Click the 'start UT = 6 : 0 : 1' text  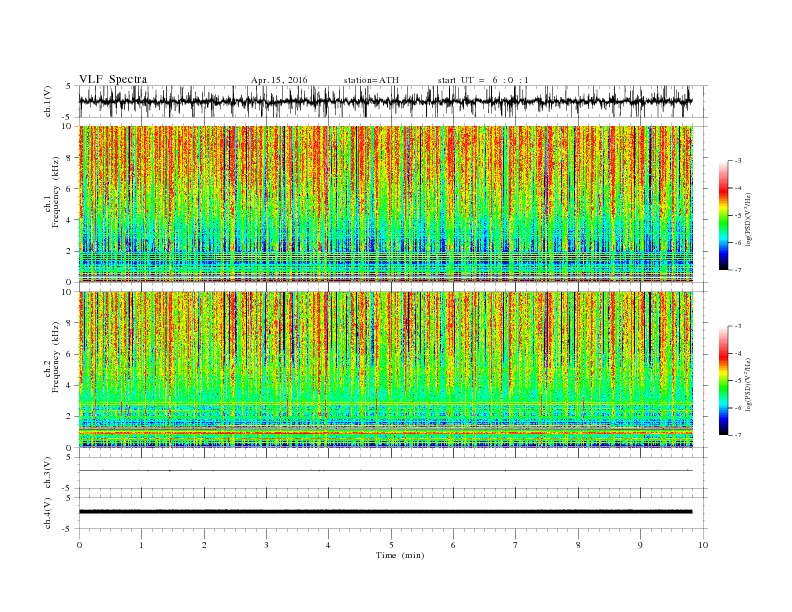tap(483, 80)
